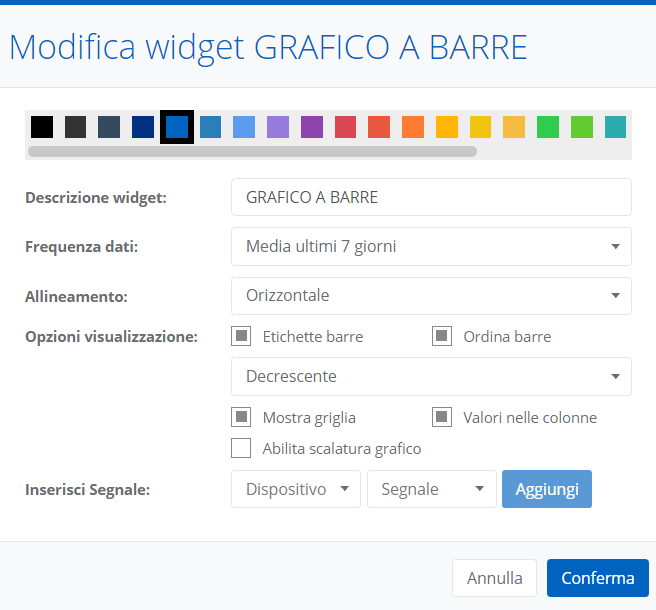Enable Abilita scalatura grafico checkbox

(x=241, y=448)
